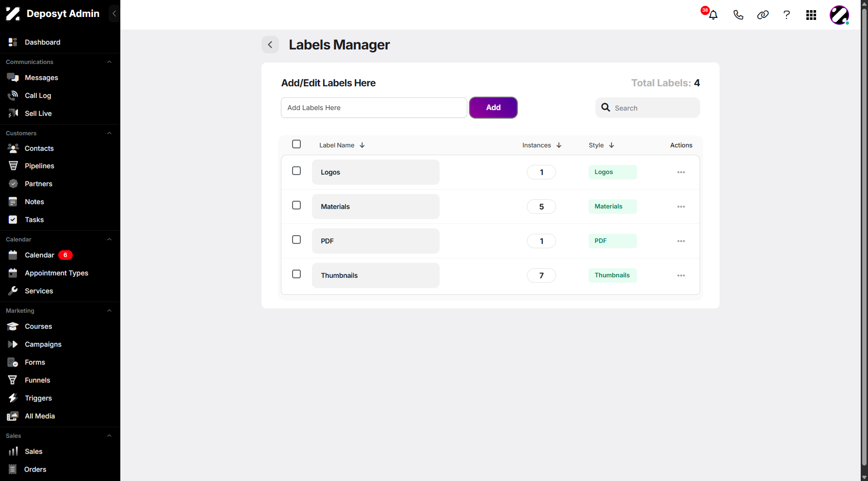Open the notifications bell
This screenshot has width=868, height=481.
(x=713, y=15)
